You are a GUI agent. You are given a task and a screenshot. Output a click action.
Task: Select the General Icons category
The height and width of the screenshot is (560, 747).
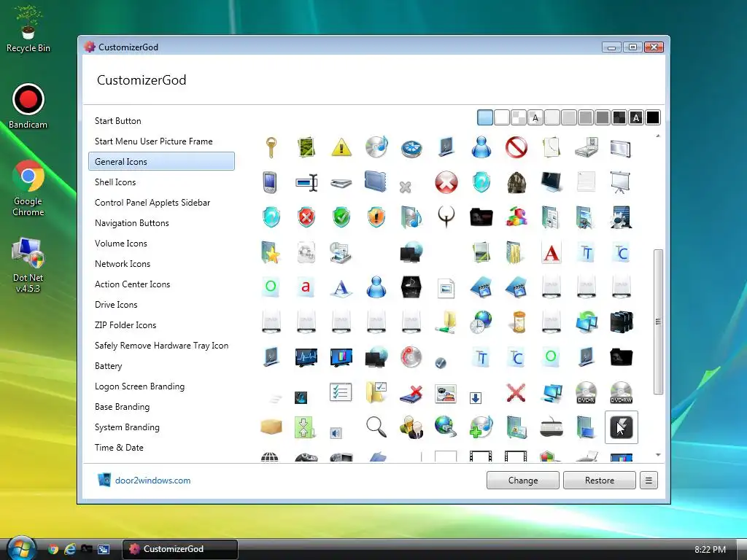click(161, 161)
